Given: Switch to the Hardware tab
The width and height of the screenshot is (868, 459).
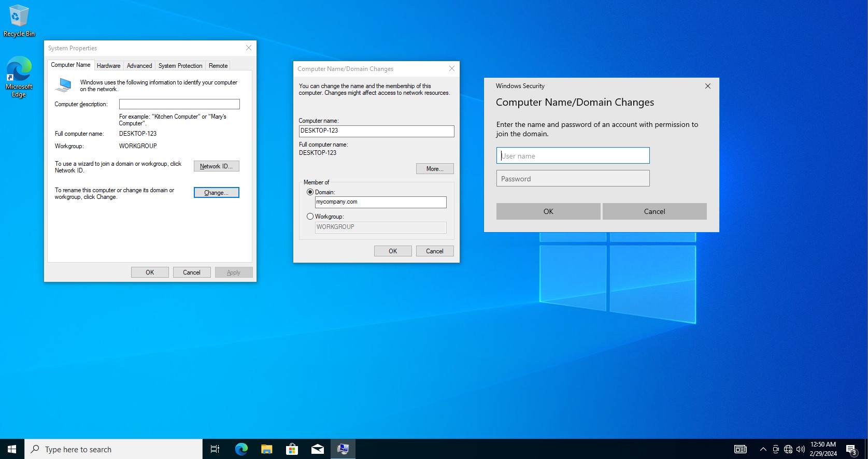Looking at the screenshot, I should click(x=108, y=66).
